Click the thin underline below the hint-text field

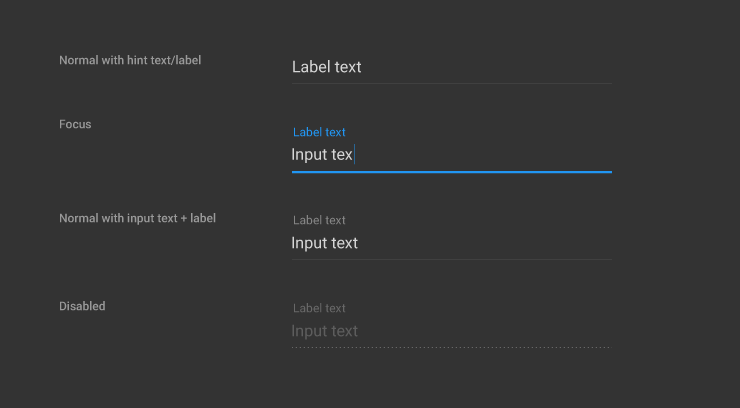451,83
